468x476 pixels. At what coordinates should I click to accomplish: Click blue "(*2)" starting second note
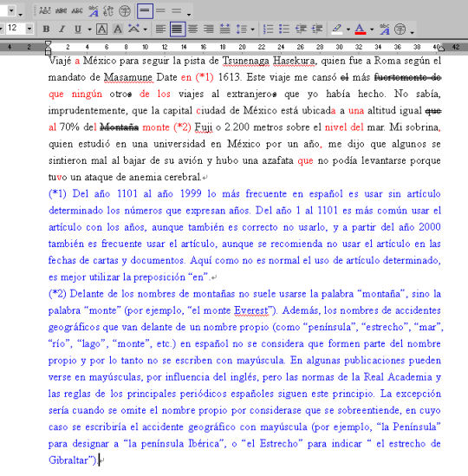click(x=57, y=294)
